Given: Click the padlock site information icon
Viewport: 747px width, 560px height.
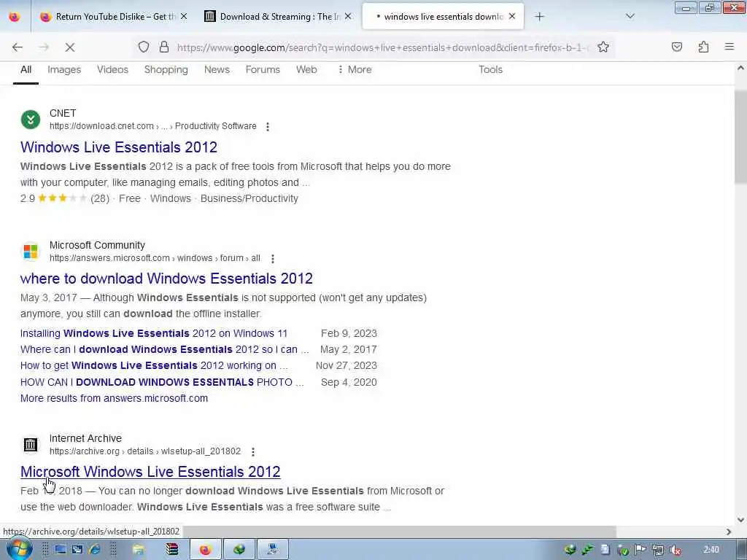Looking at the screenshot, I should 164,47.
